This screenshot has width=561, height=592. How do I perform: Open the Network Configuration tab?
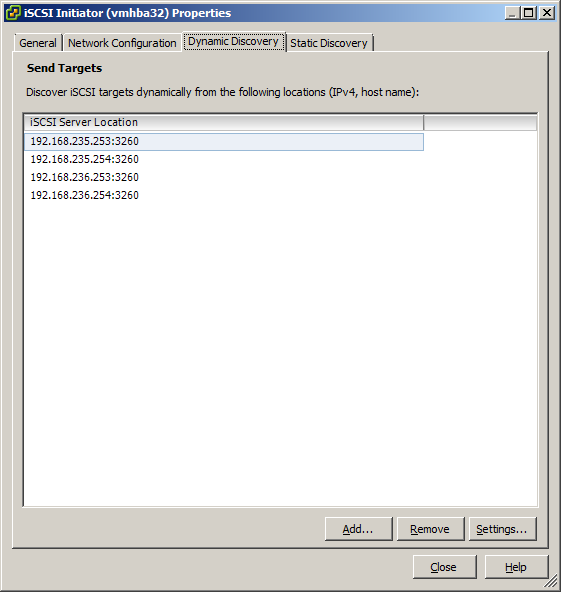click(x=122, y=43)
